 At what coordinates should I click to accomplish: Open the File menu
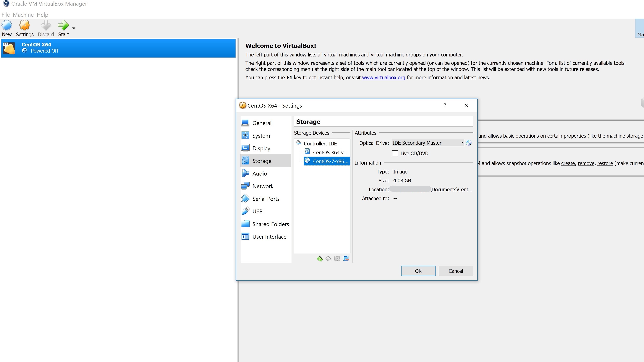coord(6,15)
